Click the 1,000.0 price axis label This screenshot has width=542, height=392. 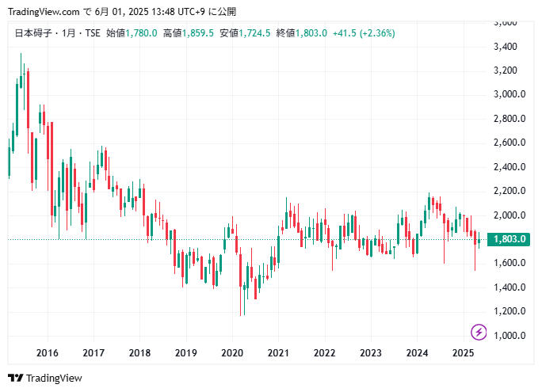510,336
